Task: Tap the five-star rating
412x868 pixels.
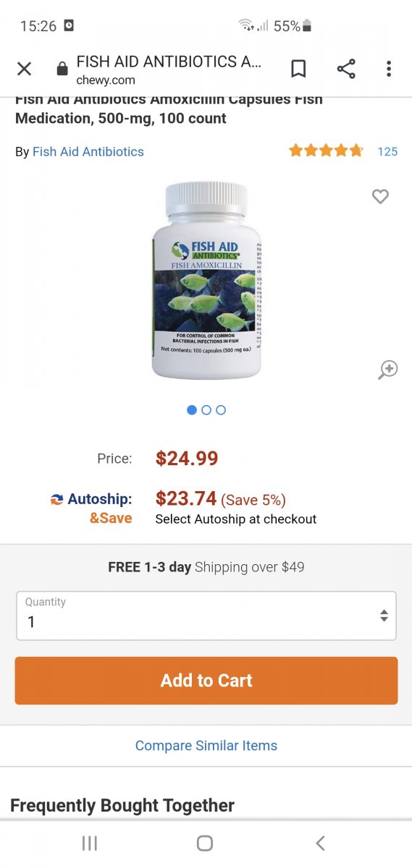Action: [326, 150]
